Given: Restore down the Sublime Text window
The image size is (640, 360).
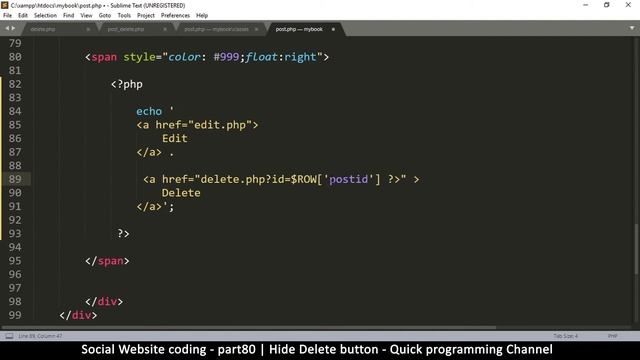Looking at the screenshot, I should [x=607, y=5].
